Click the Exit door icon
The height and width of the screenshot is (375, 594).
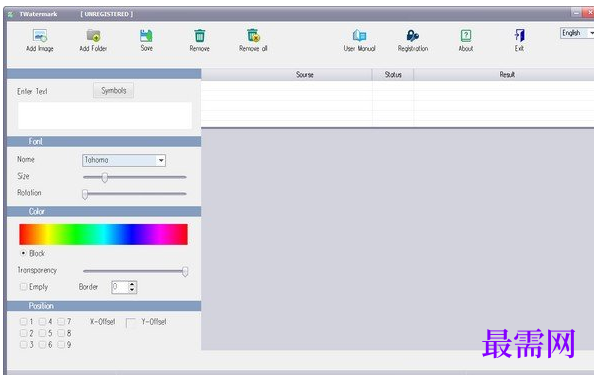[x=519, y=36]
